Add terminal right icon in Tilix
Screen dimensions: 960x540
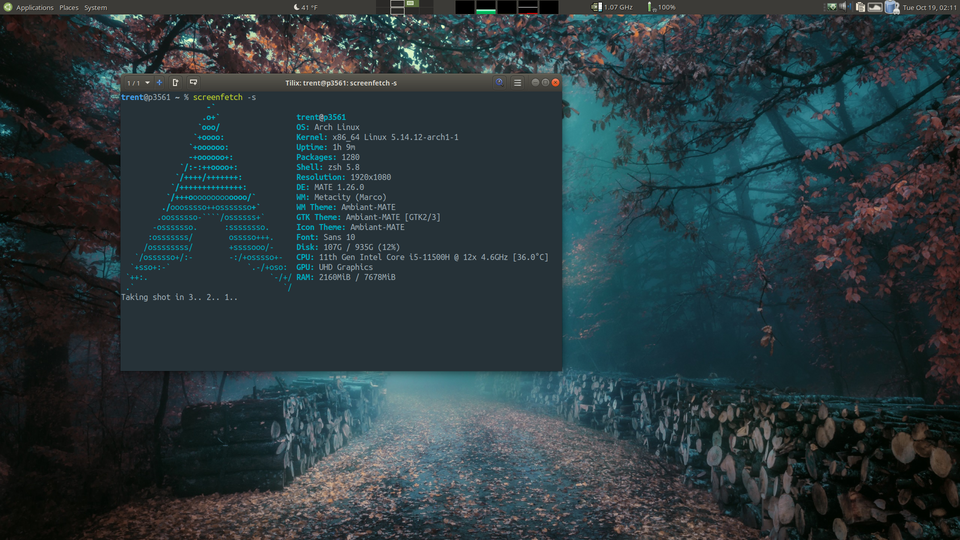click(x=176, y=82)
